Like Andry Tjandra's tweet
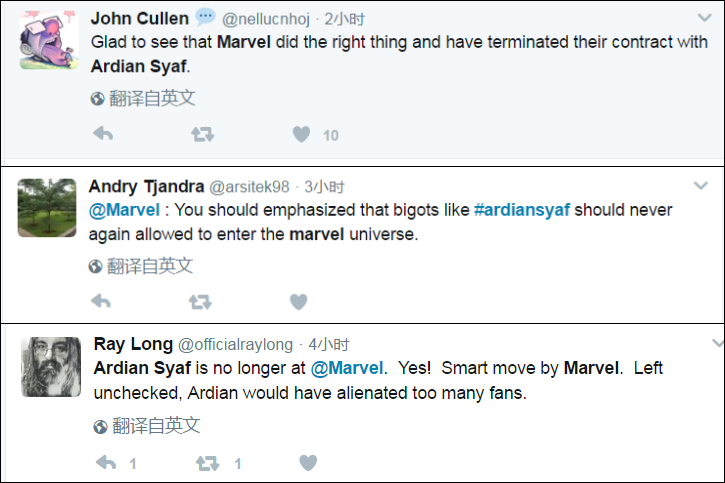This screenshot has width=725, height=483. (x=298, y=301)
